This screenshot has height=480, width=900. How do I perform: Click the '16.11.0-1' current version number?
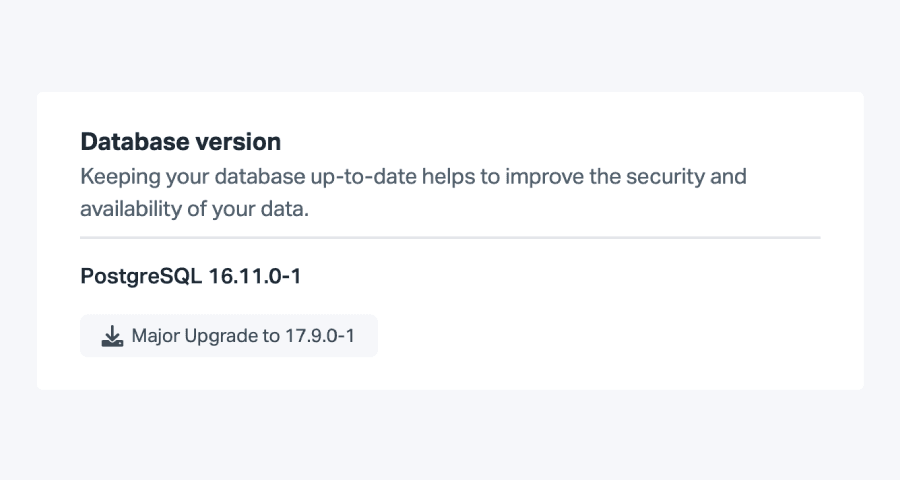[x=254, y=276]
